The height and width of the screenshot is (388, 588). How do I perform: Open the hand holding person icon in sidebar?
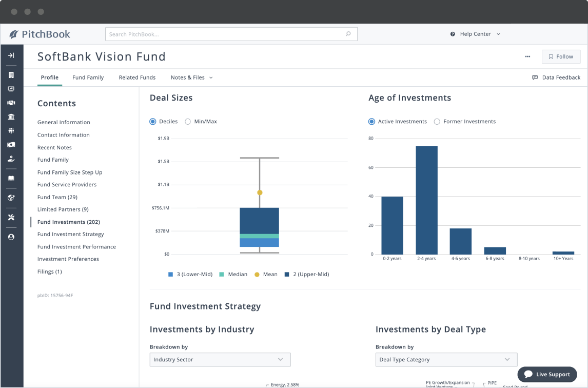[11, 159]
